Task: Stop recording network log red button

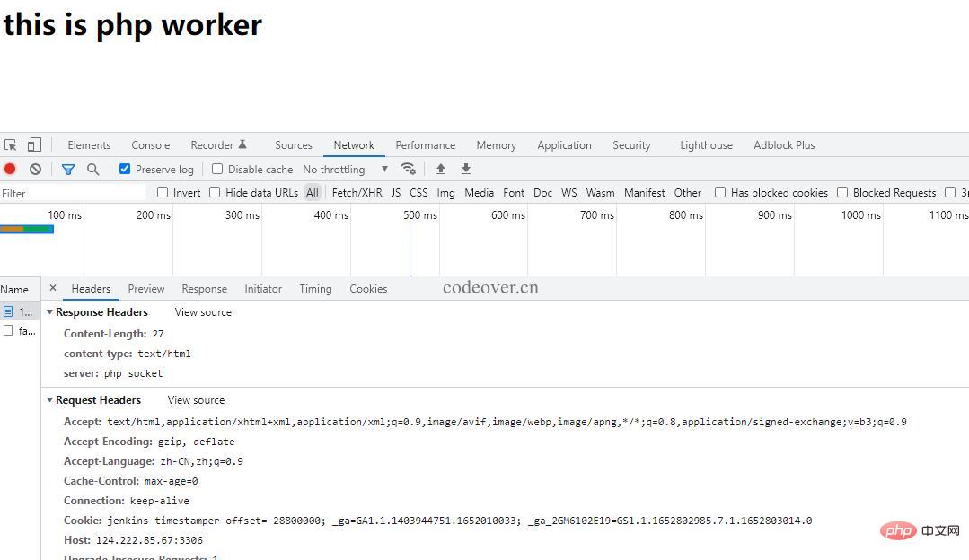Action: (10, 170)
